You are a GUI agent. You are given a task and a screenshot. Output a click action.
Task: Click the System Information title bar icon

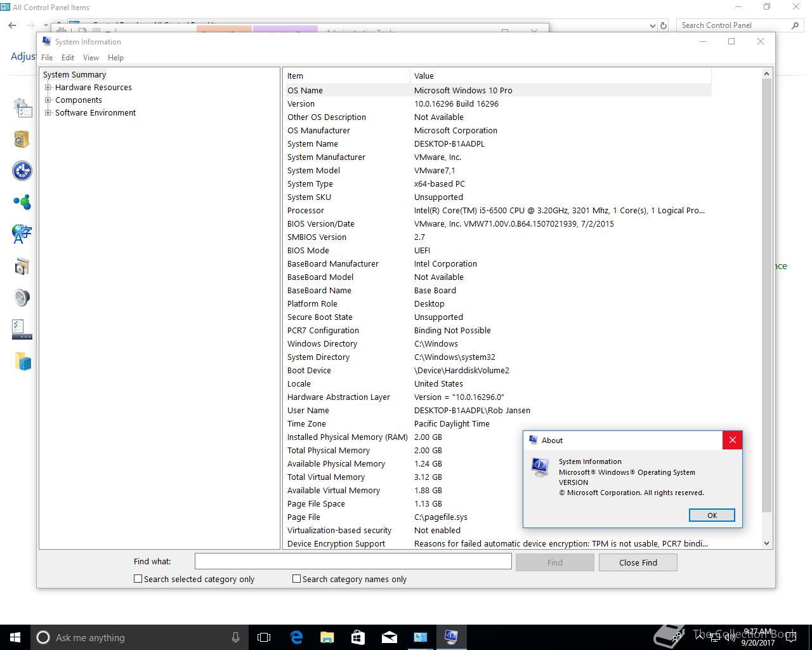click(x=46, y=41)
